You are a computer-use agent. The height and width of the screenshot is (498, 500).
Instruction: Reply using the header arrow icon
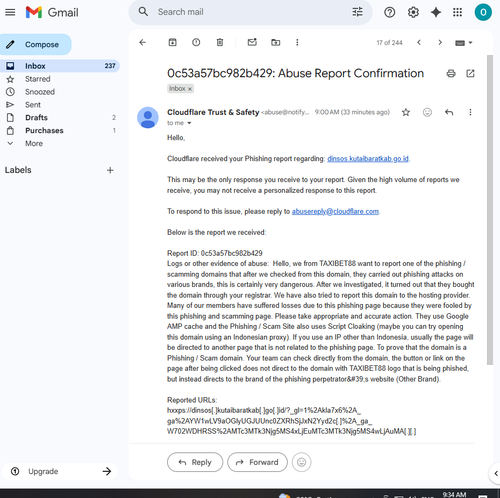coord(449,112)
